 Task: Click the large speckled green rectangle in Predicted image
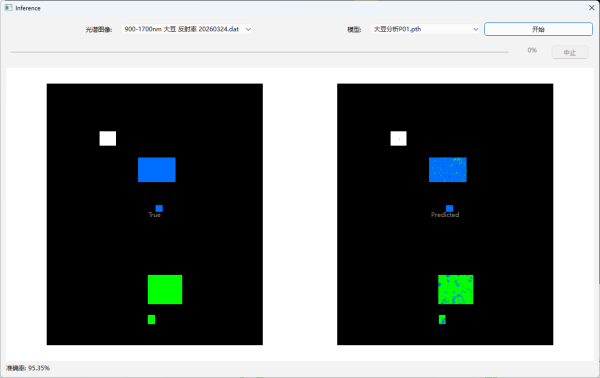(x=456, y=290)
